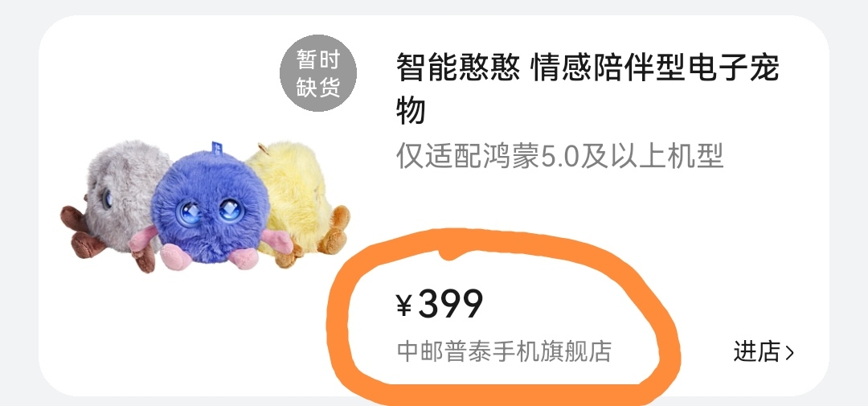Select the grey plush pet image
This screenshot has width=868, height=406.
point(115,207)
